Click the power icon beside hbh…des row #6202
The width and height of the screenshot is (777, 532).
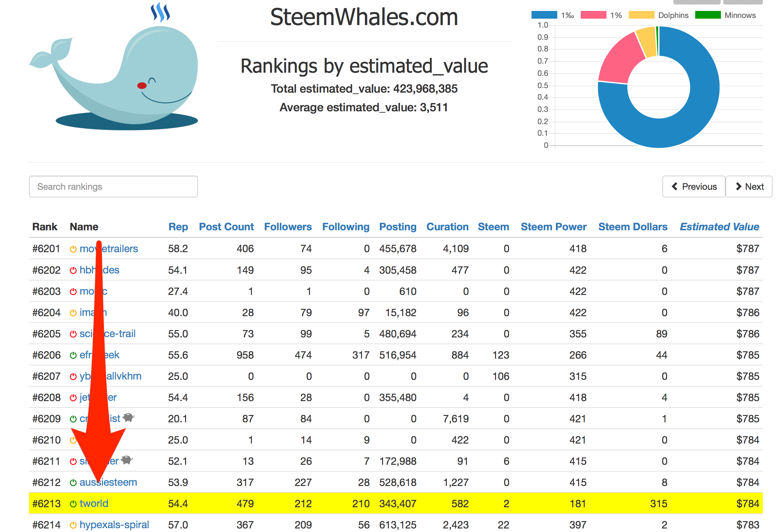tap(73, 271)
